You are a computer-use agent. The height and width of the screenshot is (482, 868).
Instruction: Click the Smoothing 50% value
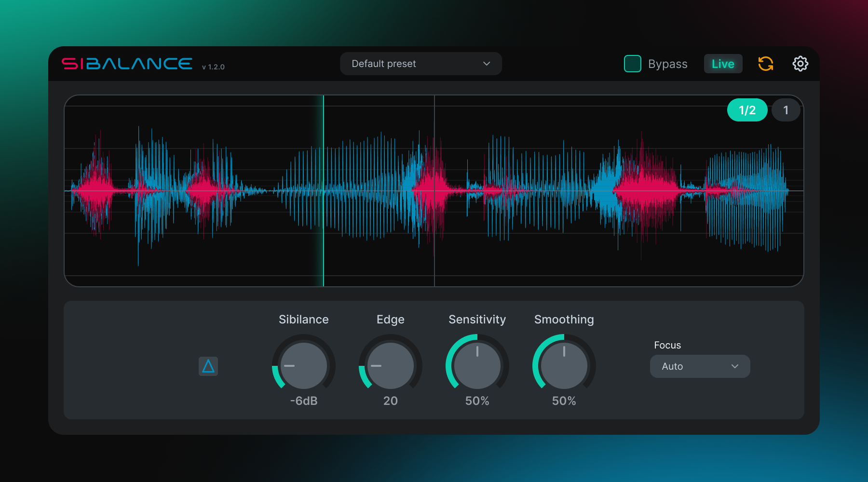coord(564,401)
